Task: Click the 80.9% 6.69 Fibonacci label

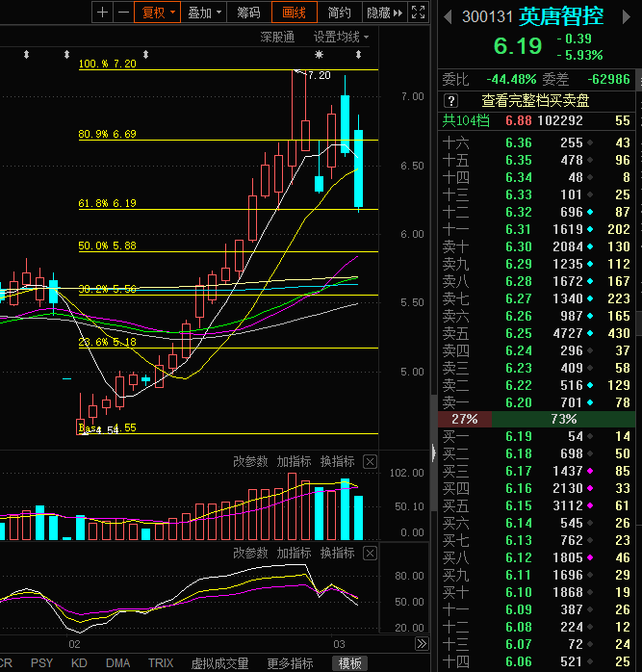Action: tap(108, 134)
